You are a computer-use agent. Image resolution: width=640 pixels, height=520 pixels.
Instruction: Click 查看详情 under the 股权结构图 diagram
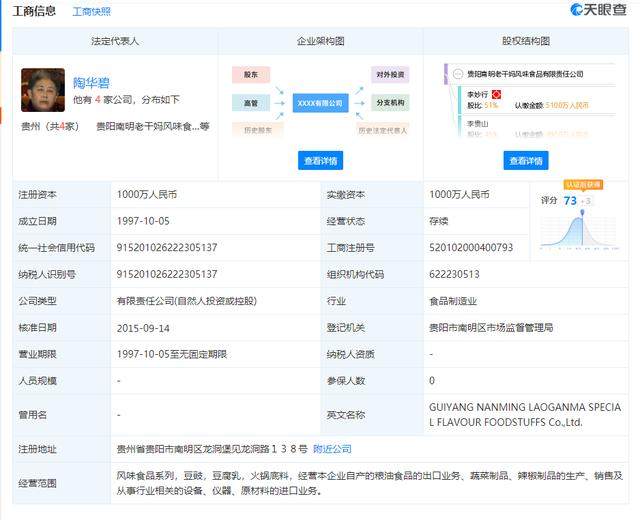click(526, 160)
